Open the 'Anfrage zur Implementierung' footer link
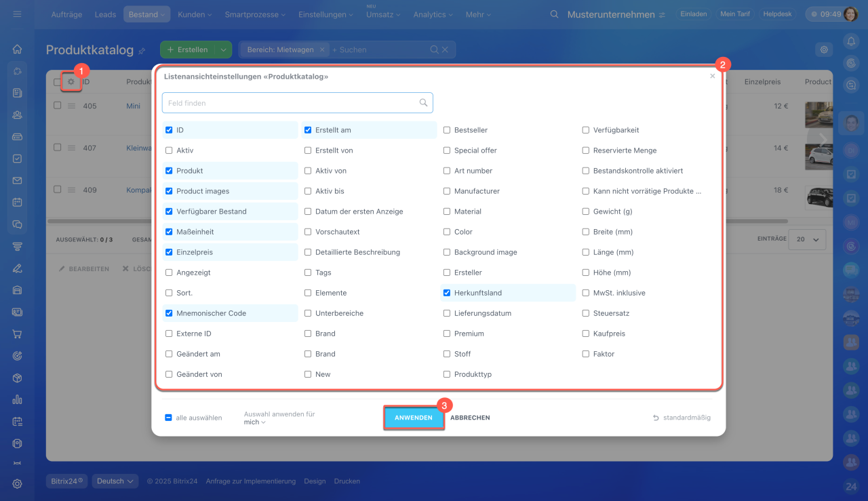The height and width of the screenshot is (501, 868). pyautogui.click(x=251, y=481)
